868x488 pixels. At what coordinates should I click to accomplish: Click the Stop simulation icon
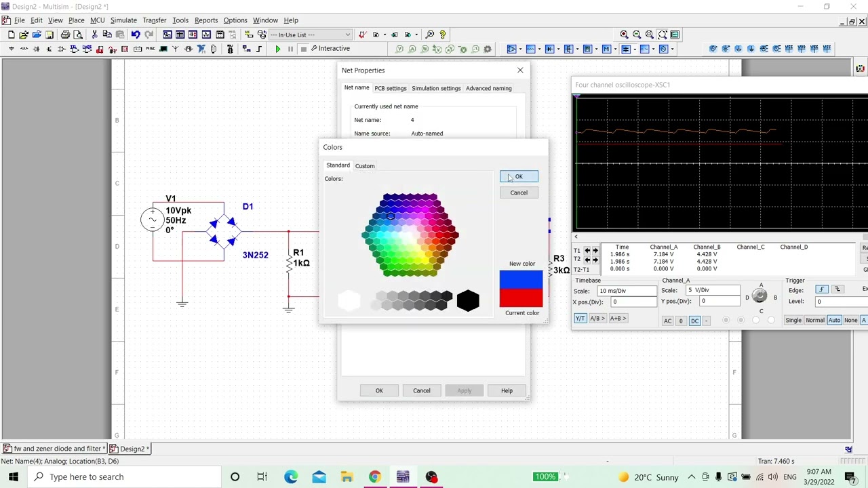click(x=303, y=49)
